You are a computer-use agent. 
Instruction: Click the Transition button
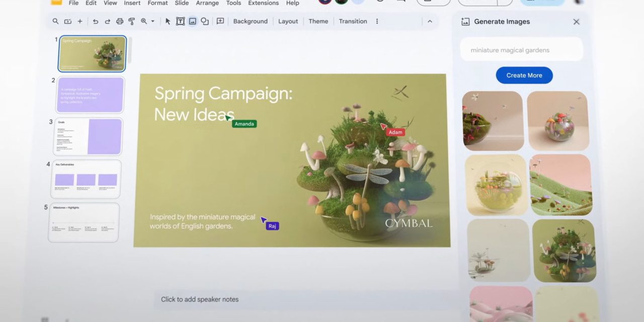click(x=353, y=21)
